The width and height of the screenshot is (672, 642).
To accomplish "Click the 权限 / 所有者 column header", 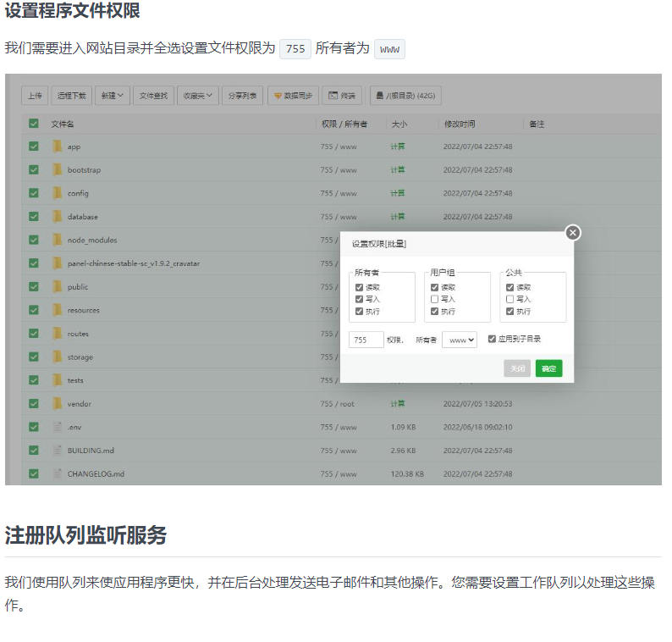I will point(344,124).
